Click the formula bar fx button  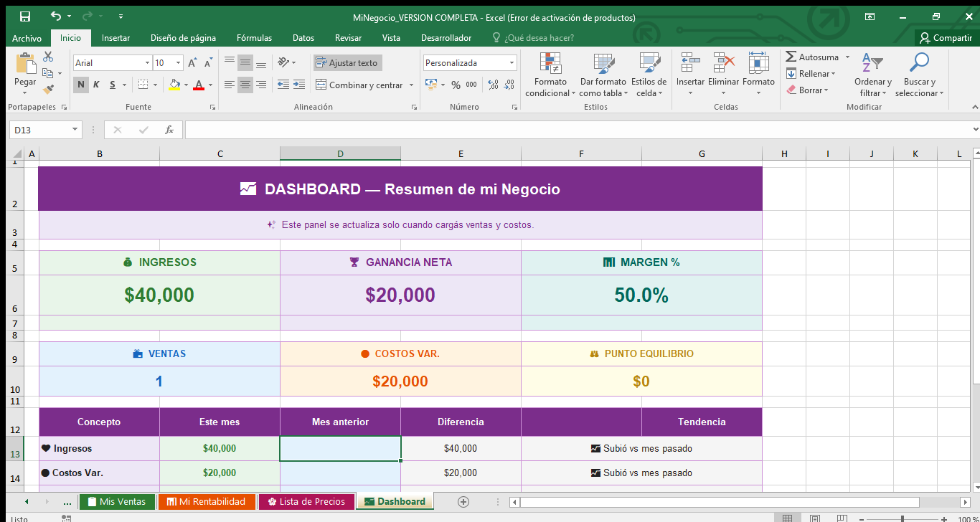tap(170, 130)
